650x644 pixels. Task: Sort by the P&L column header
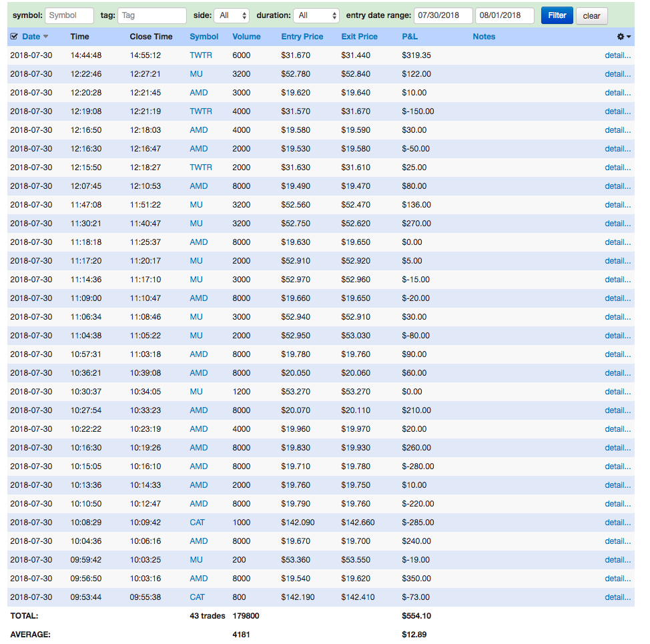coord(410,37)
